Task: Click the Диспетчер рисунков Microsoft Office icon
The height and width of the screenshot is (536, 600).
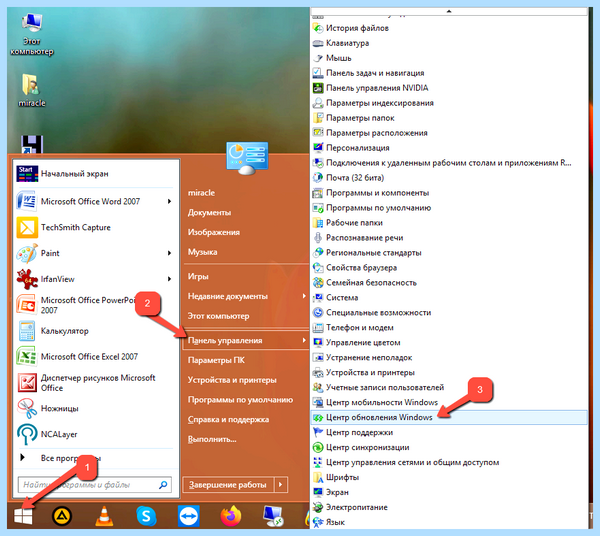Action: (27, 383)
